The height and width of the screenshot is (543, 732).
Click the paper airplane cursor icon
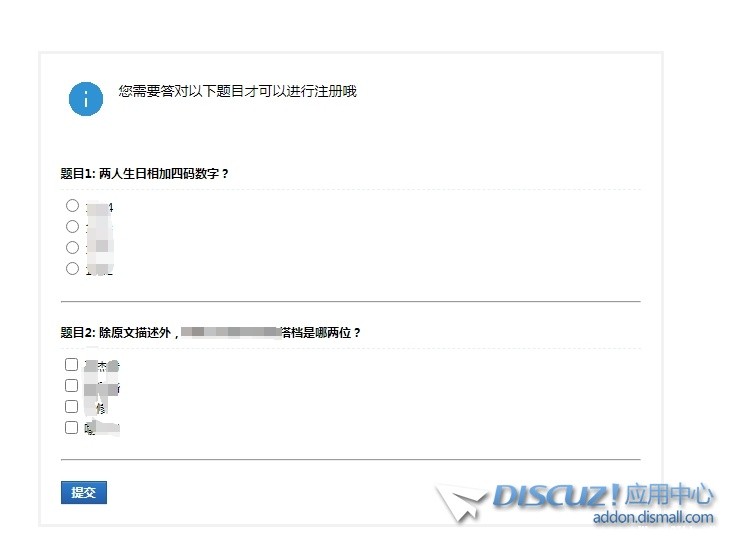(459, 503)
